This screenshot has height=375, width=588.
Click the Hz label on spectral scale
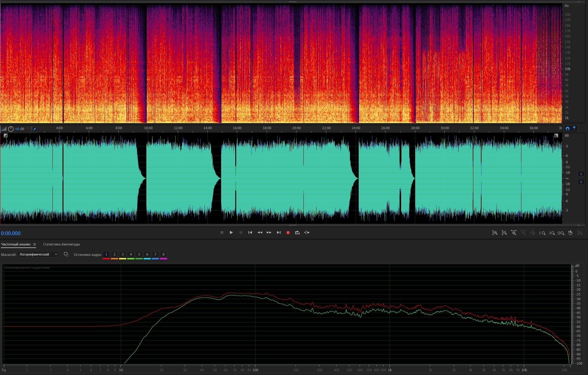coord(567,6)
